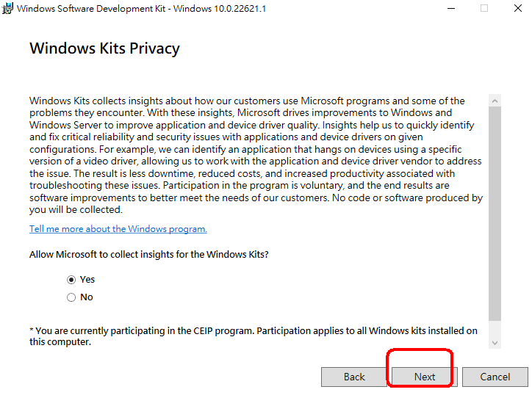The height and width of the screenshot is (395, 532).
Task: Click the CEIP participation note text
Action: click(254, 336)
